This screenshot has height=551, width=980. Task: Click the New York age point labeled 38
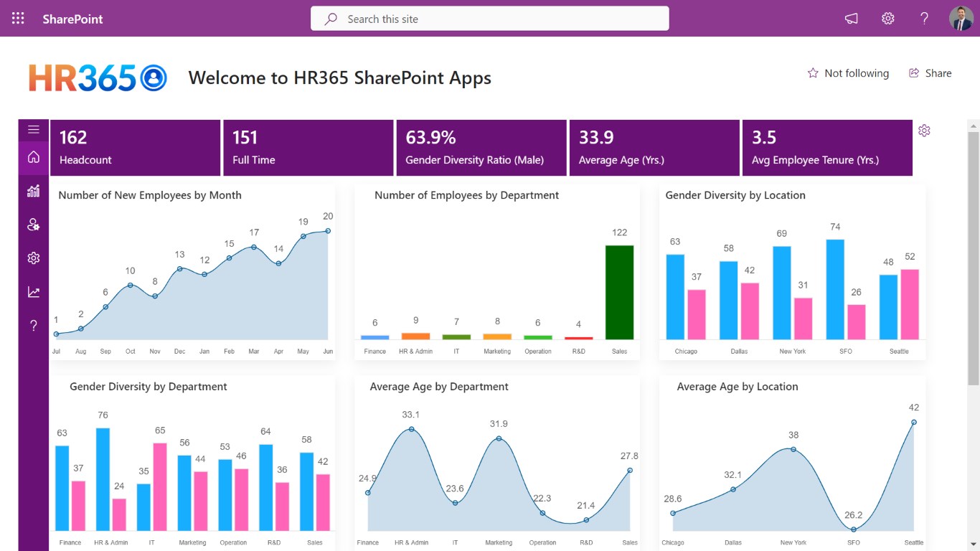[793, 449]
